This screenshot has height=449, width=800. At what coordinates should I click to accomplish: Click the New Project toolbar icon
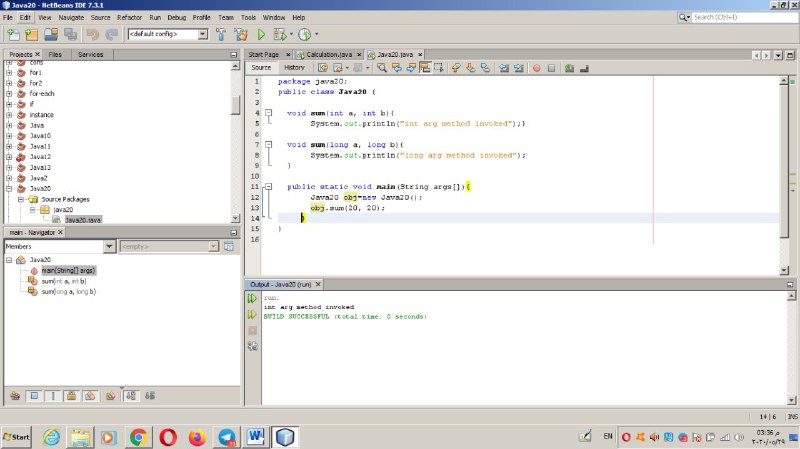32,34
